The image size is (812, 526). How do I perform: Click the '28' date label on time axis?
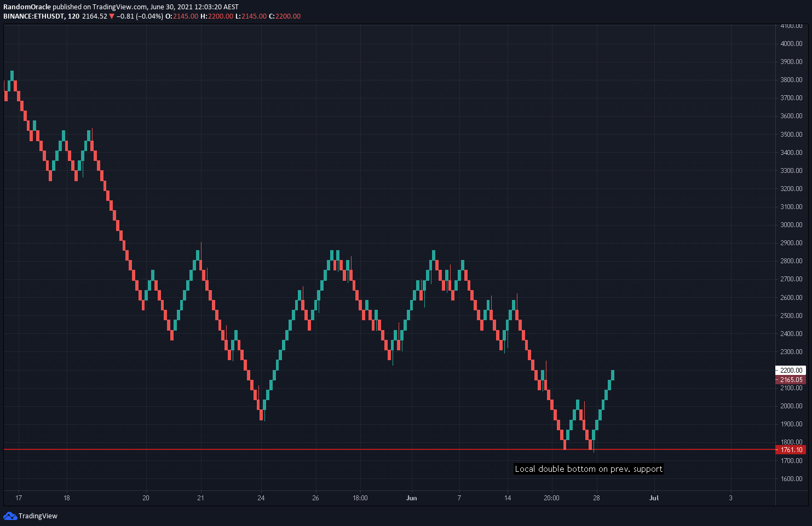(x=596, y=498)
